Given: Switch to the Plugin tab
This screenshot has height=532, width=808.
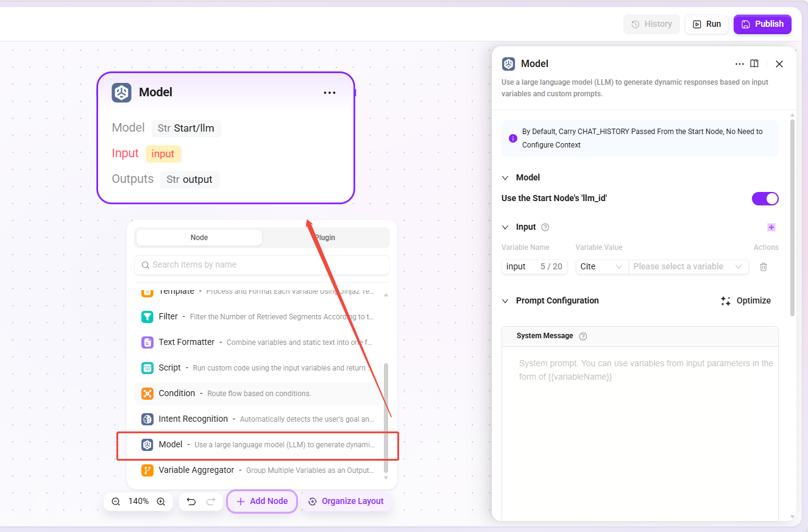Looking at the screenshot, I should [325, 238].
